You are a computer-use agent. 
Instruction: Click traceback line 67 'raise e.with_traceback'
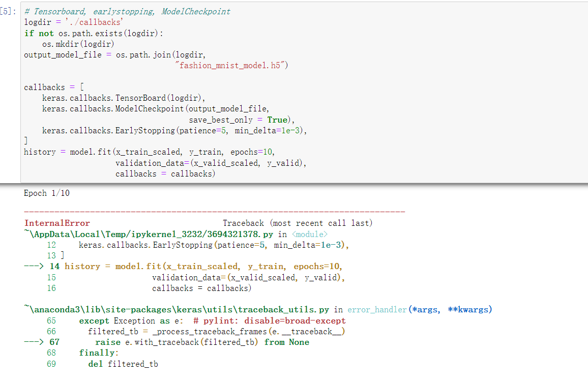167,342
